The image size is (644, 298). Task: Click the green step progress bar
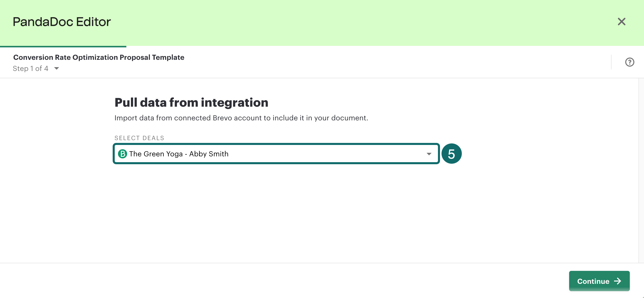(x=63, y=46)
